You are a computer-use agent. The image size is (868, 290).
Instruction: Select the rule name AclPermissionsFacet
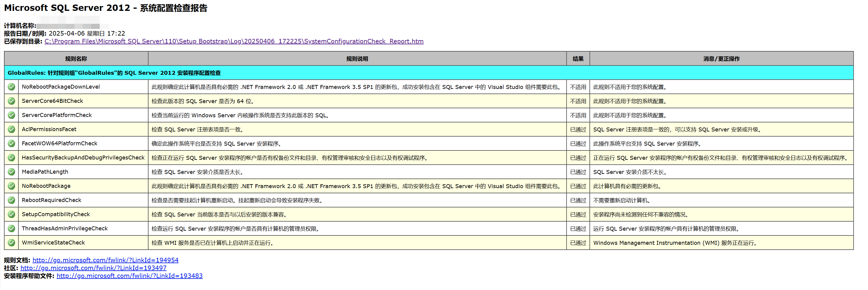coord(49,130)
